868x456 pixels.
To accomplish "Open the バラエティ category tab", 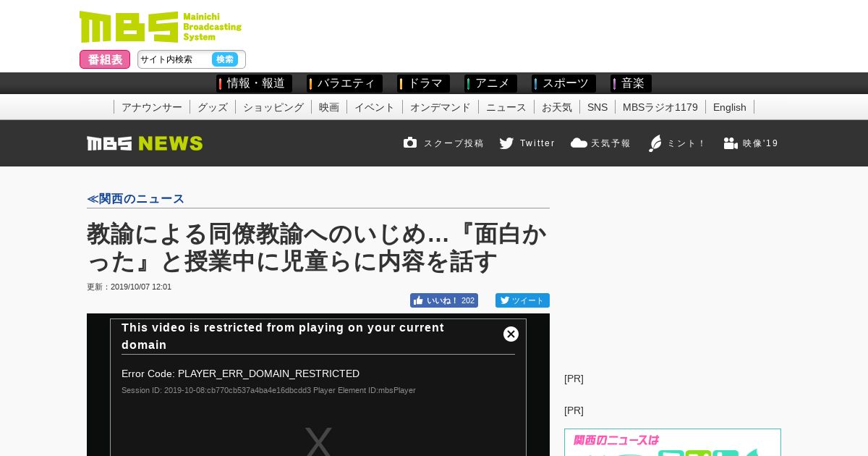I will tap(344, 83).
